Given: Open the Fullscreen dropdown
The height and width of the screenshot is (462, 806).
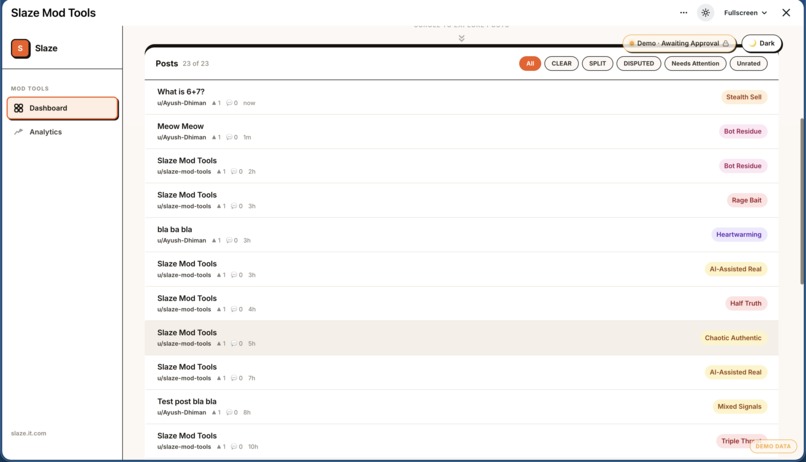Looking at the screenshot, I should pyautogui.click(x=745, y=13).
